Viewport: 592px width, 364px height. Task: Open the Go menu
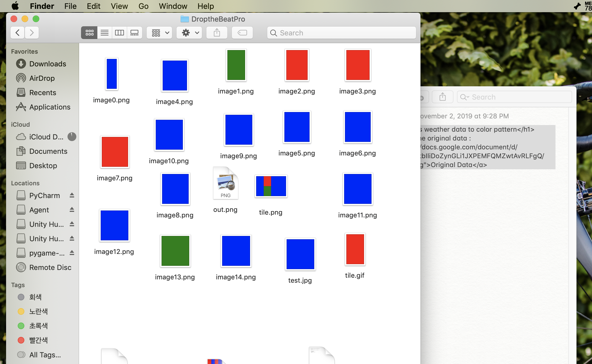pos(143,6)
